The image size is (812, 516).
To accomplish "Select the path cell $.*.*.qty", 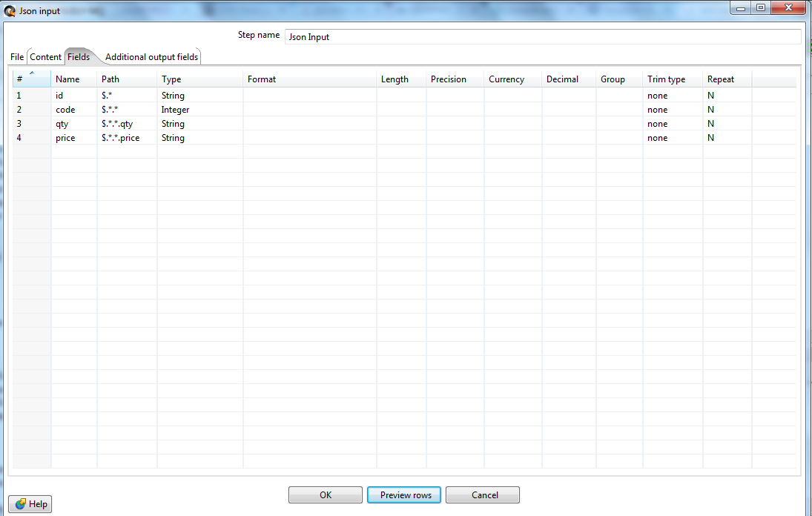I will point(126,124).
